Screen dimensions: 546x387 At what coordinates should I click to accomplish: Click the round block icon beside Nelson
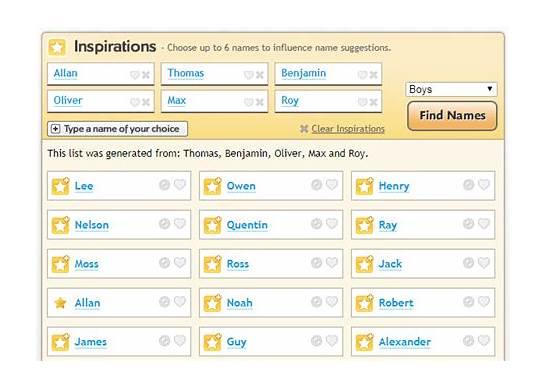tap(164, 223)
